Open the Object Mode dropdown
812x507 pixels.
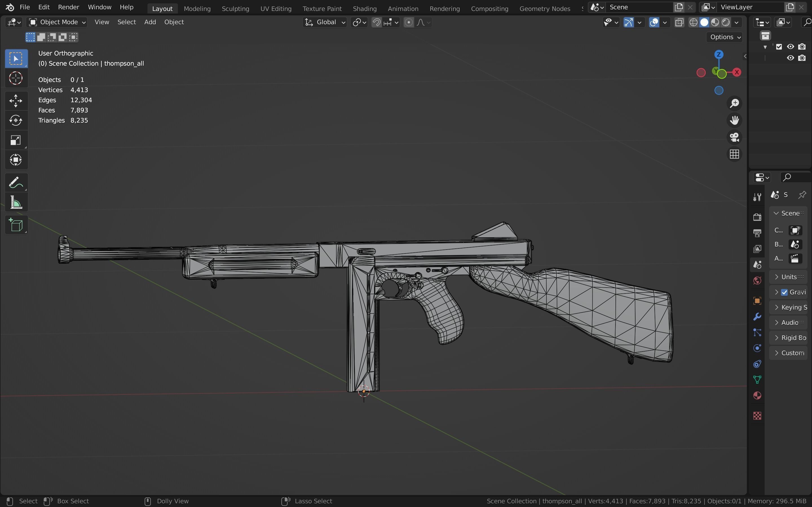point(57,22)
